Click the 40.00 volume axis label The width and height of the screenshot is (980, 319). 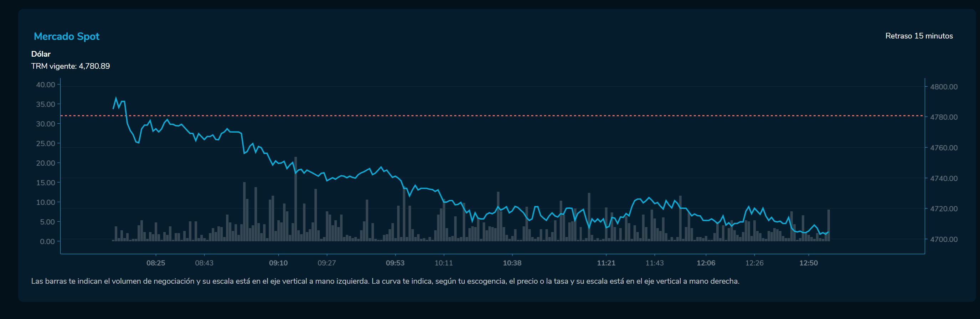[46, 85]
